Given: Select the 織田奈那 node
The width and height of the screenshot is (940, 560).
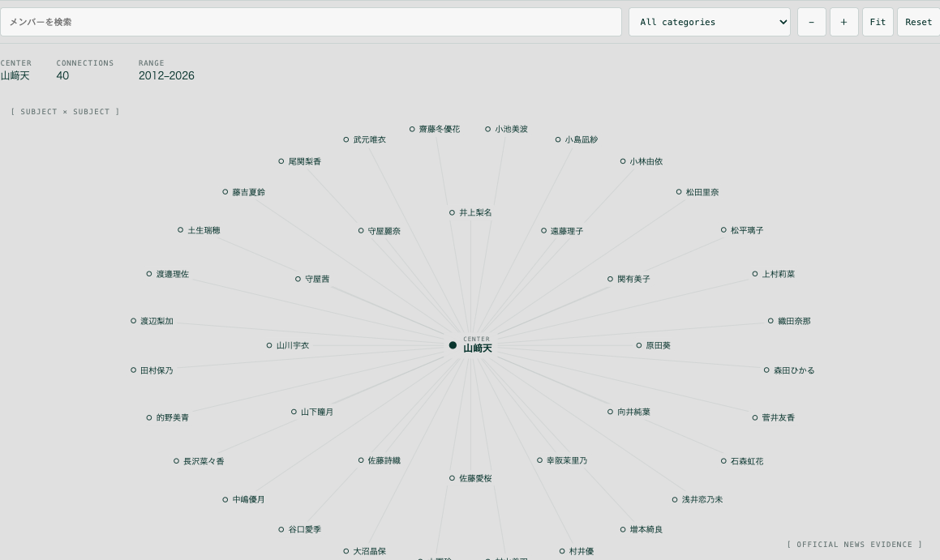Looking at the screenshot, I should click(789, 321).
